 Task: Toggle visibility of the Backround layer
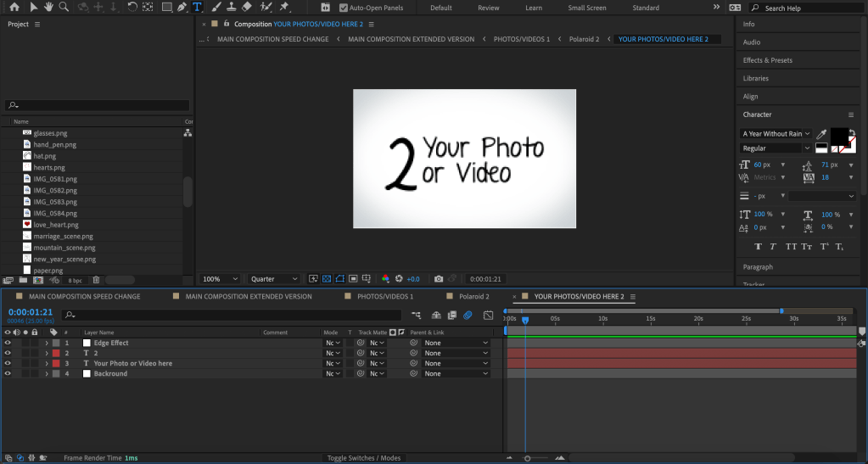(x=8, y=373)
